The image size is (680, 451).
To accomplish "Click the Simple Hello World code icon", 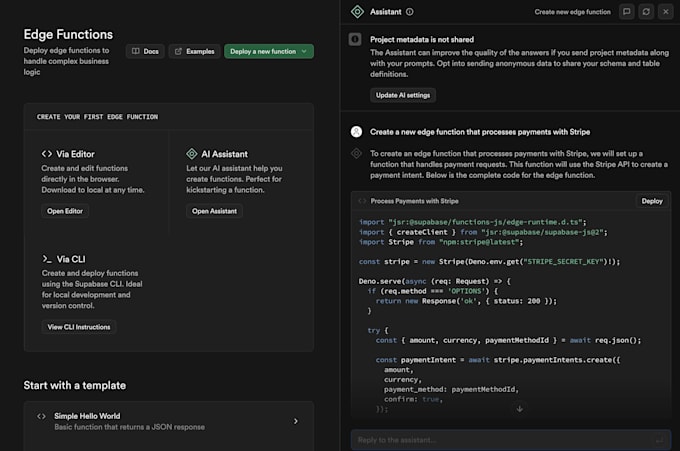I will [x=41, y=416].
